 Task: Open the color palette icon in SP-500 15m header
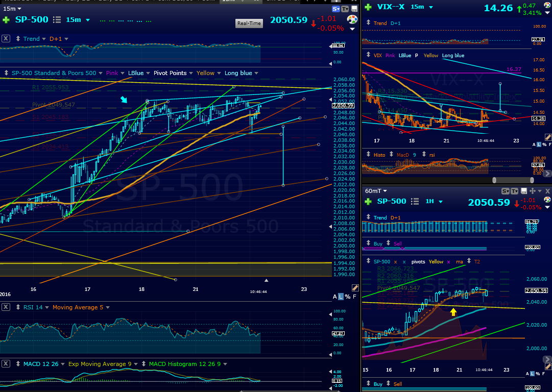tap(352, 20)
